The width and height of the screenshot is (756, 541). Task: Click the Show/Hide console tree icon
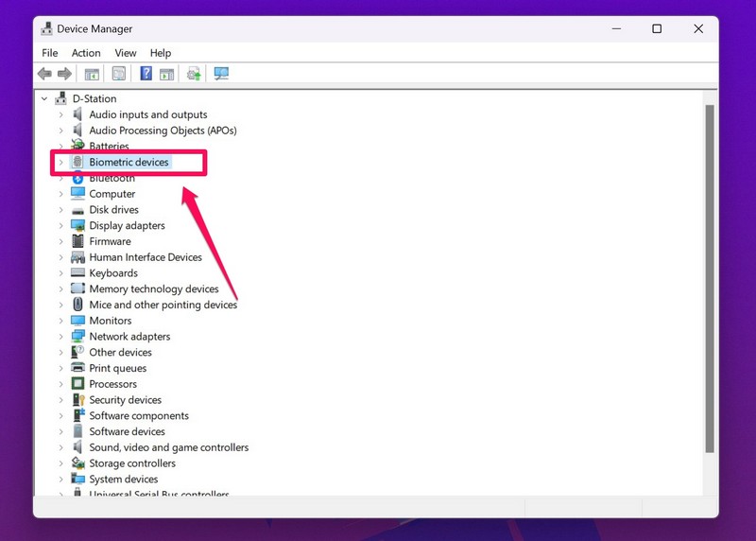92,74
